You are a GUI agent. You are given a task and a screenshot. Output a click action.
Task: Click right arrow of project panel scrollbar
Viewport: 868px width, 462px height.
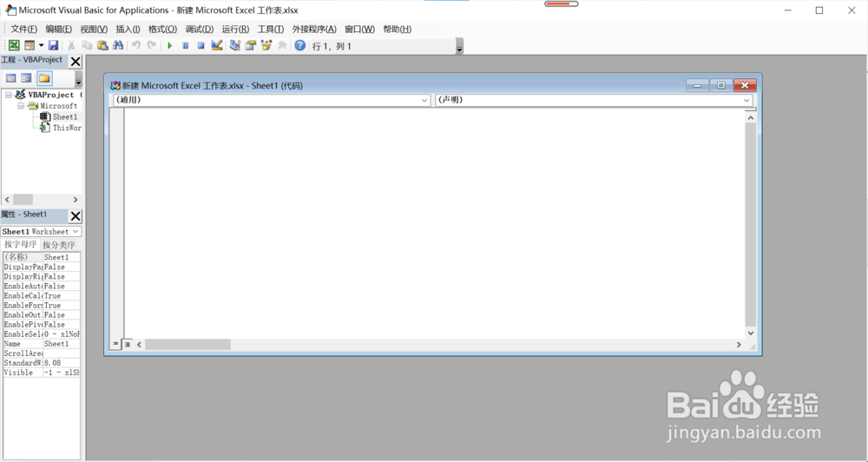pyautogui.click(x=76, y=200)
